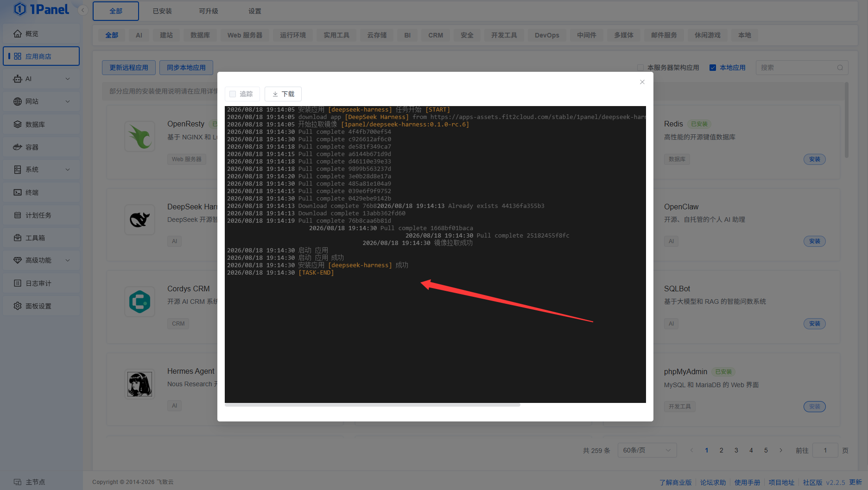The height and width of the screenshot is (490, 868).
Task: Click the 更新 version link
Action: point(855,483)
